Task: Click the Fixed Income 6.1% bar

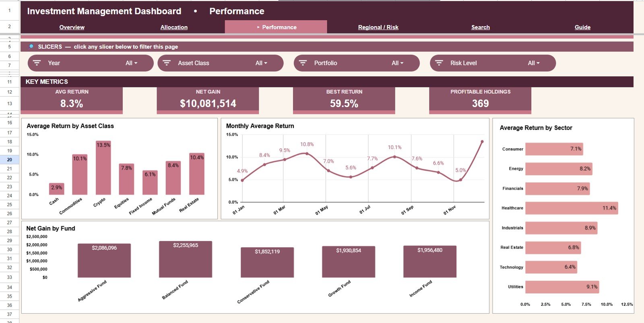Action: coord(150,182)
